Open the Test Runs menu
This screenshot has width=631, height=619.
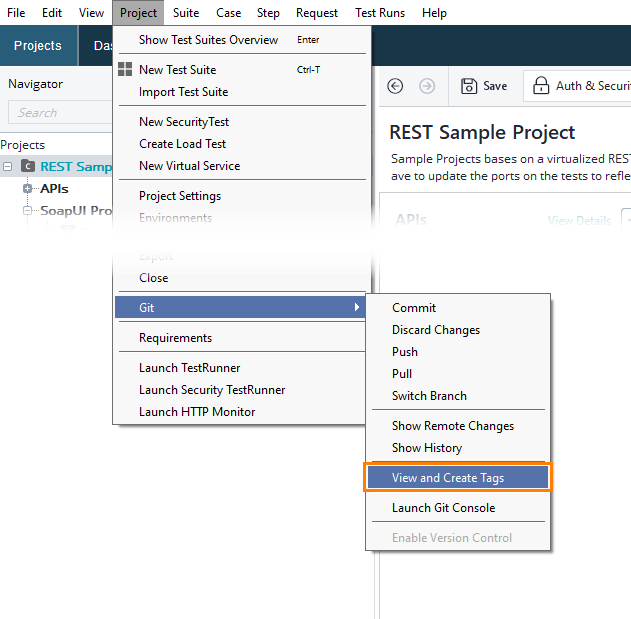[x=379, y=13]
